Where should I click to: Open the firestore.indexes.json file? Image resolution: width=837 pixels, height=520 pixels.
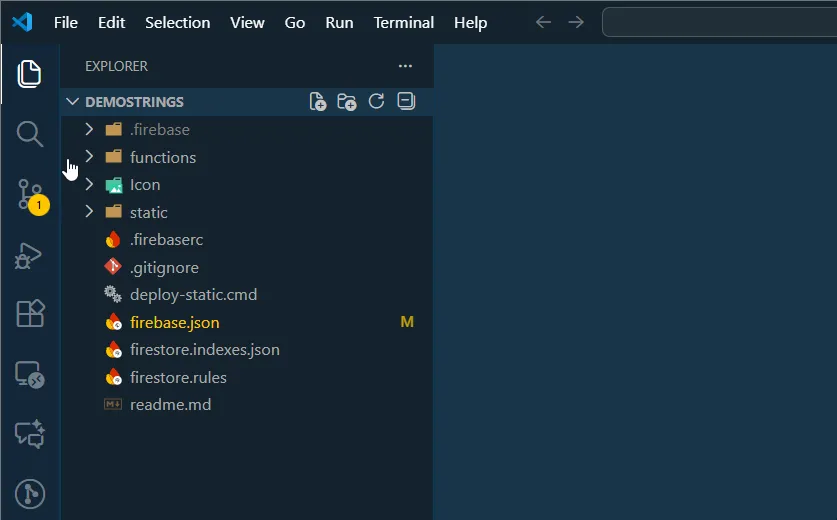click(204, 350)
